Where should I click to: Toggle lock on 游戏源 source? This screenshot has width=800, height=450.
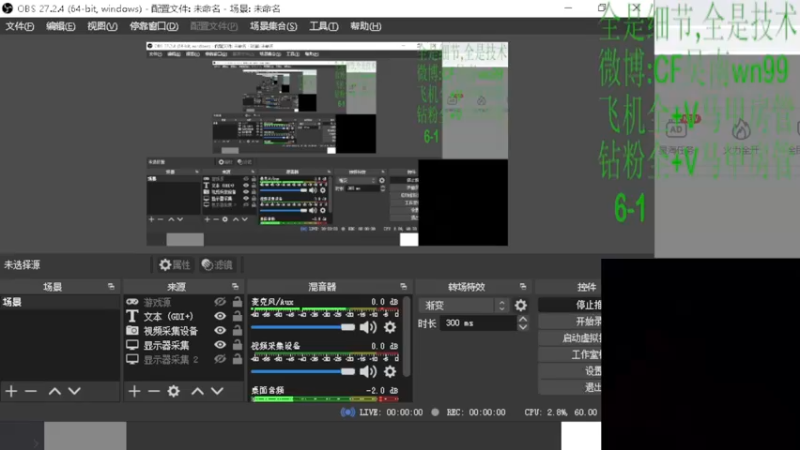(237, 302)
